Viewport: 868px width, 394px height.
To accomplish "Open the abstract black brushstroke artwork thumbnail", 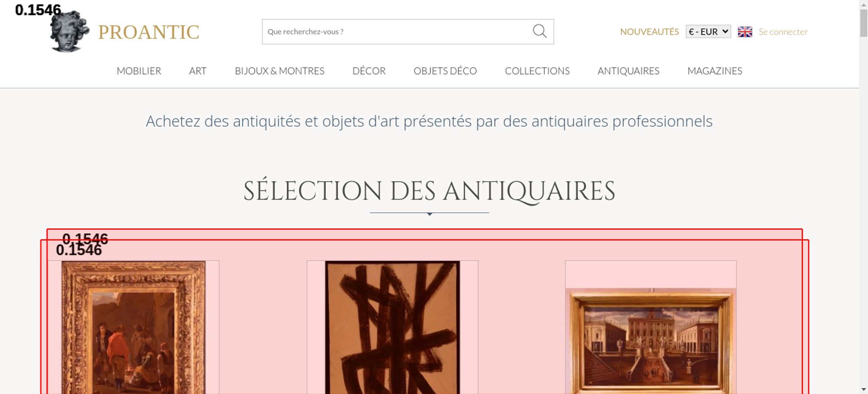I will (x=392, y=327).
